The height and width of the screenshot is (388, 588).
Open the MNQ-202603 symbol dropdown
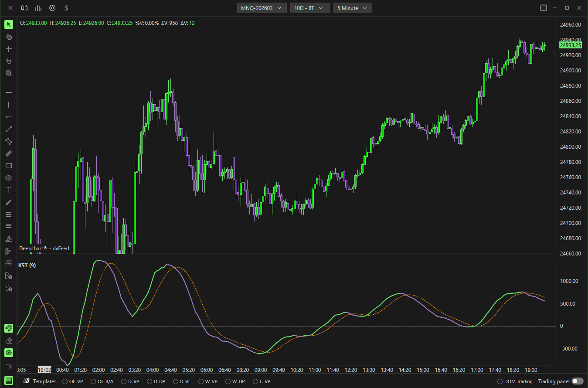tap(262, 8)
